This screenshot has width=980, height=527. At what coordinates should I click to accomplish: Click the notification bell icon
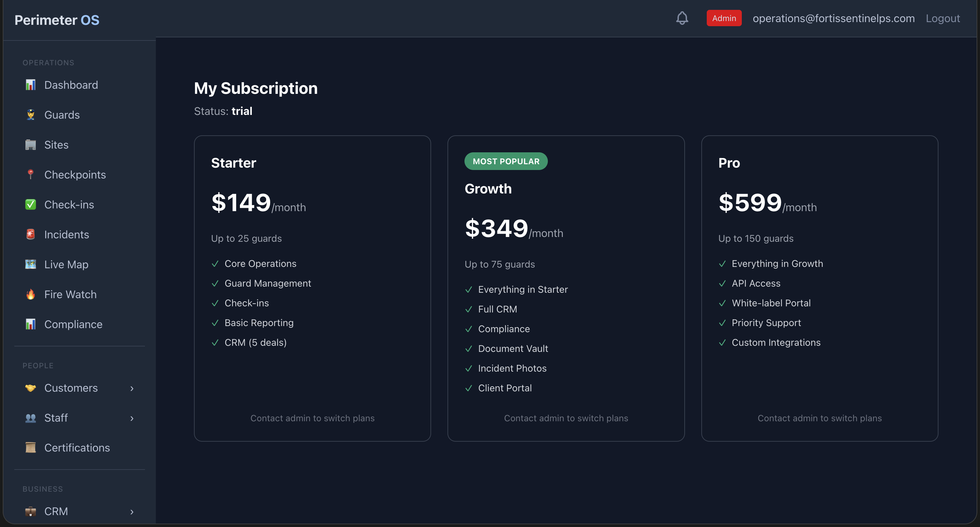pyautogui.click(x=682, y=18)
